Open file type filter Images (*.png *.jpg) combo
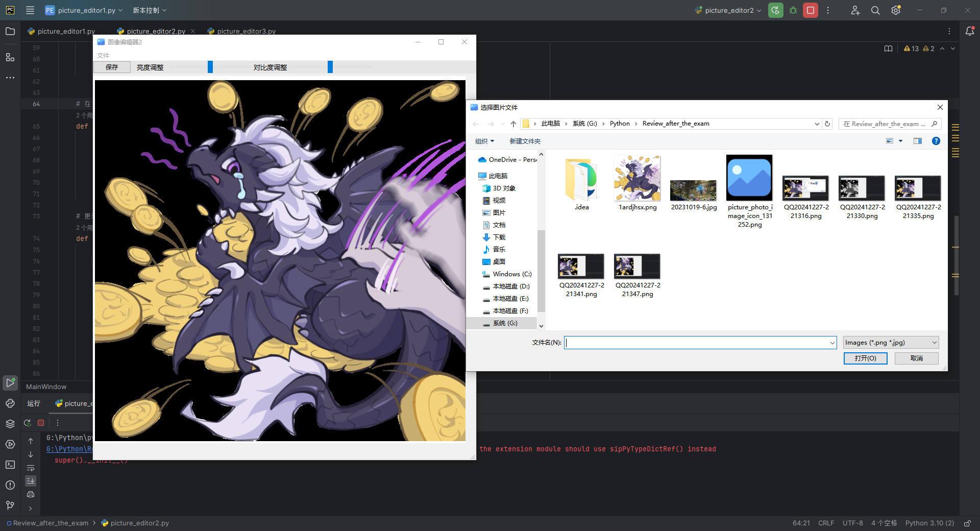 [891, 343]
